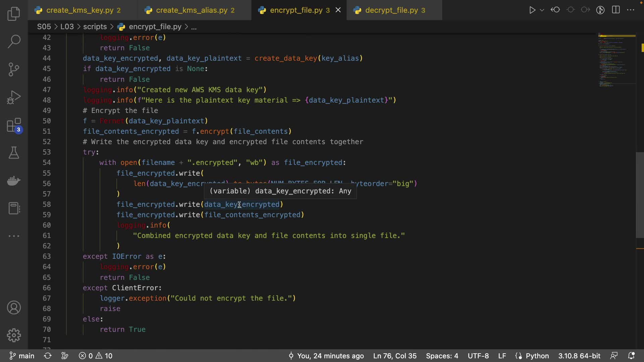The image size is (644, 362).
Task: Click the Run Python File play button
Action: coord(532,10)
